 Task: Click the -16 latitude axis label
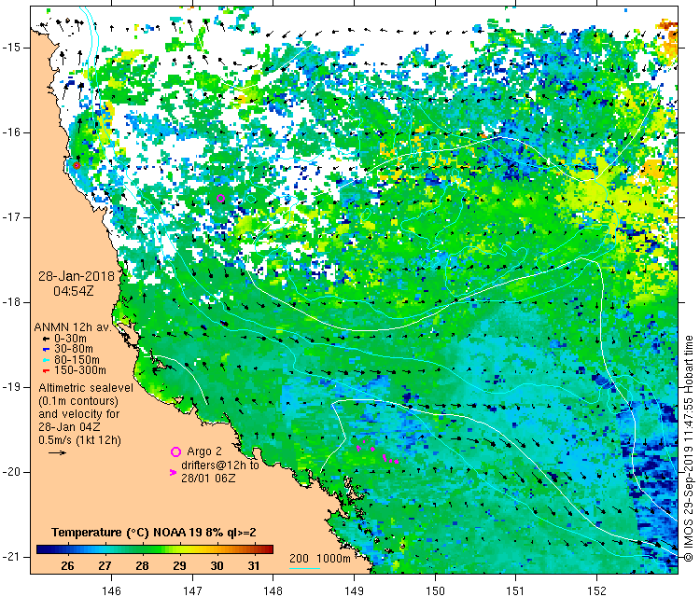pos(10,132)
